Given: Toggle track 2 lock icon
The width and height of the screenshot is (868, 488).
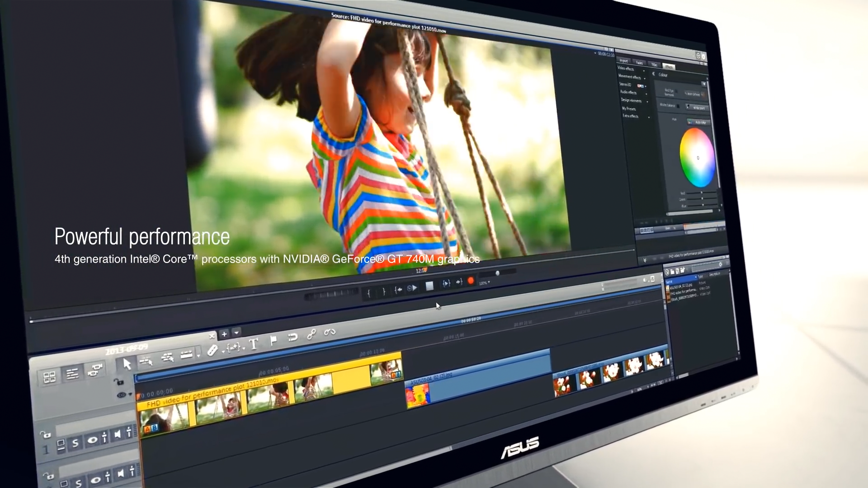Looking at the screenshot, I should (48, 475).
